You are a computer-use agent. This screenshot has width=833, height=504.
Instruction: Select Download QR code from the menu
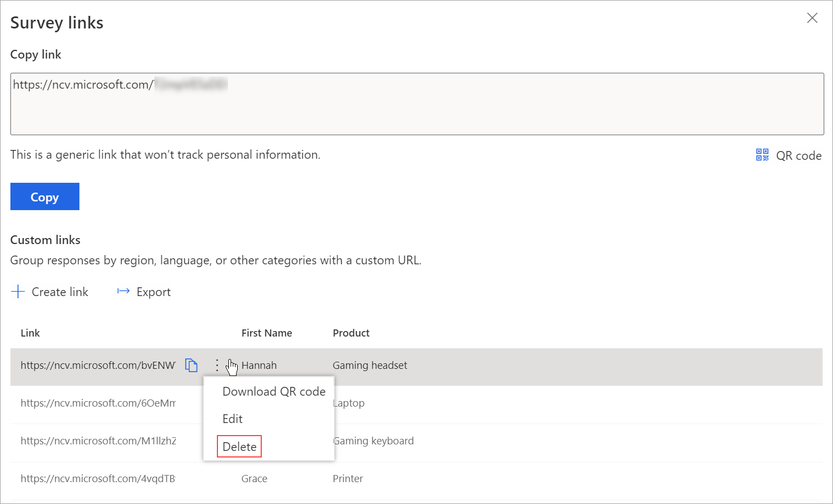273,391
